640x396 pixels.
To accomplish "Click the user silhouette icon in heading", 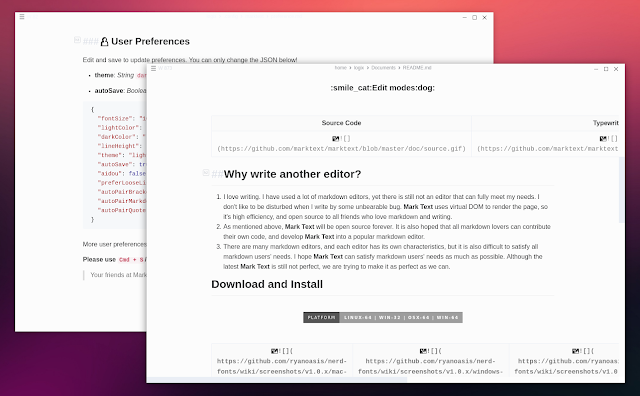I will pyautogui.click(x=104, y=42).
